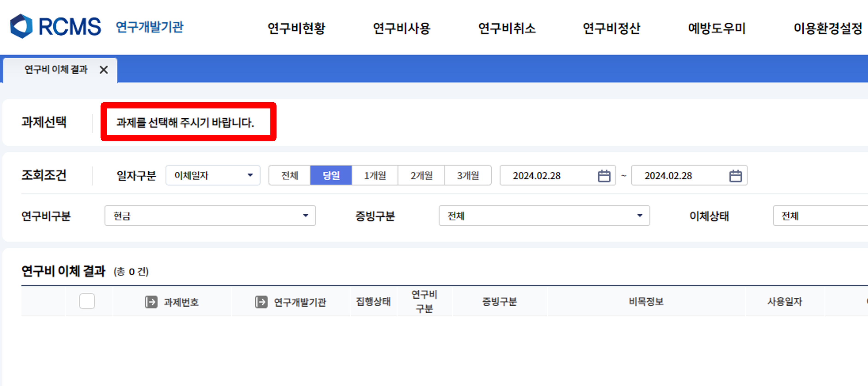The image size is (868, 386).
Task: Expand the 일자구분 이체일자 dropdown
Action: point(213,175)
